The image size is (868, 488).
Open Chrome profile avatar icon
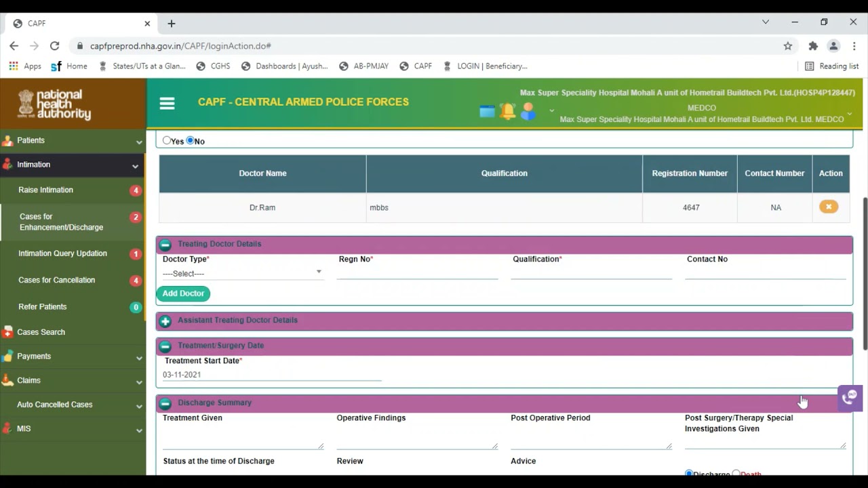833,46
